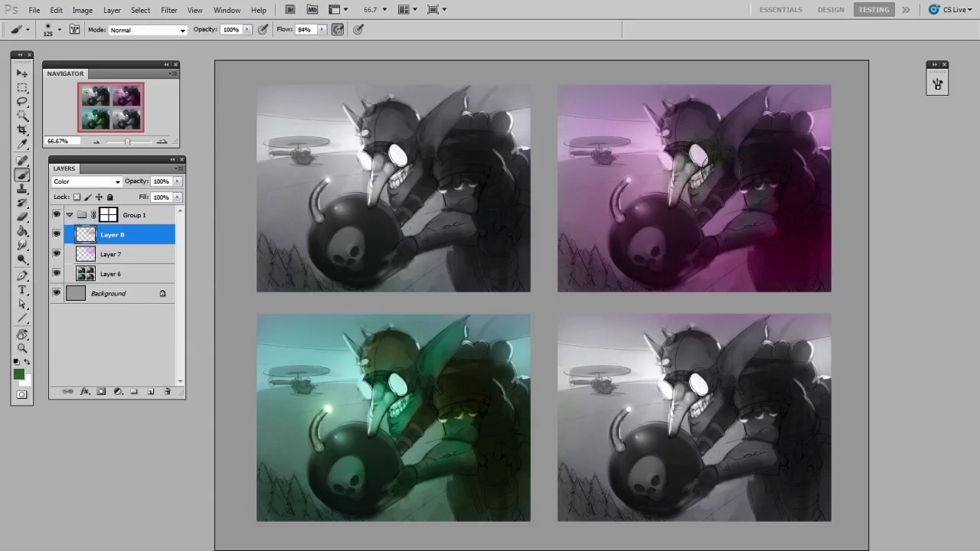Image resolution: width=980 pixels, height=551 pixels.
Task: Launch Mini Bridge from top bar
Action: click(312, 9)
